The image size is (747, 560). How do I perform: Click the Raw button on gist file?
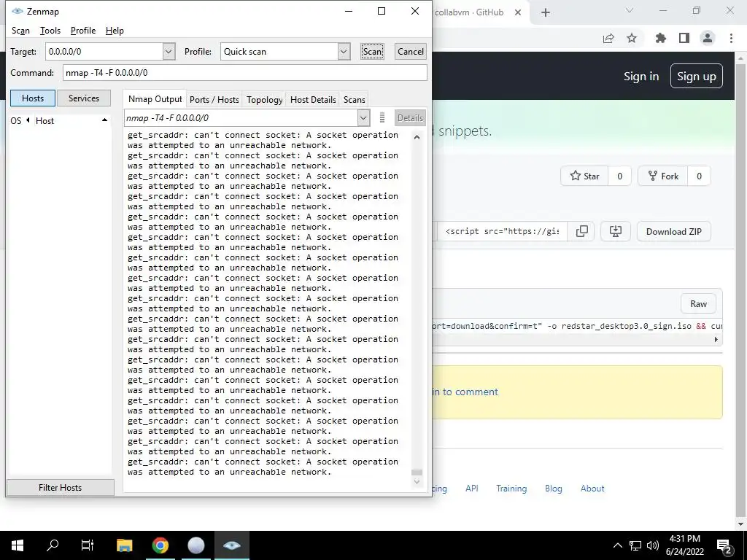coord(698,304)
